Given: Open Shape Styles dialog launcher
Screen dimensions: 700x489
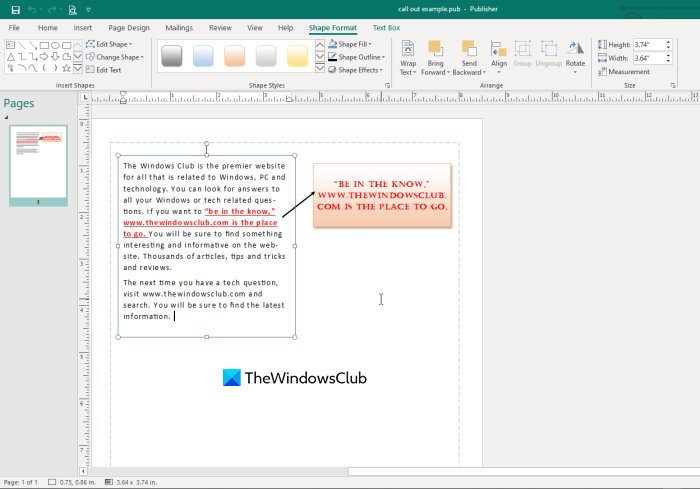Looking at the screenshot, I should tap(388, 85).
